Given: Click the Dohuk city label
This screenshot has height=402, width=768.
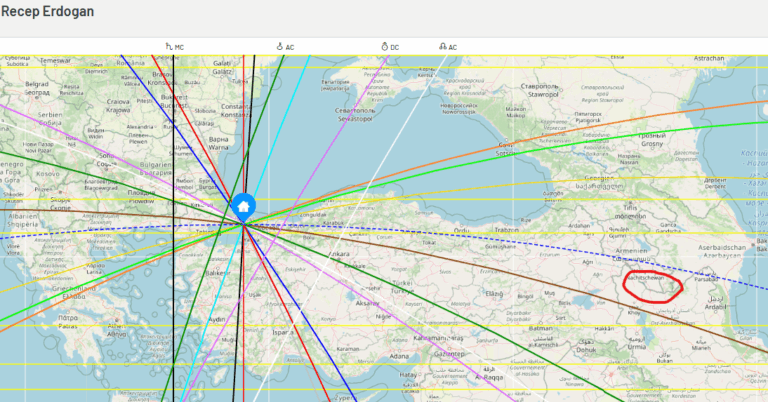Looking at the screenshot, I should click(x=586, y=350).
